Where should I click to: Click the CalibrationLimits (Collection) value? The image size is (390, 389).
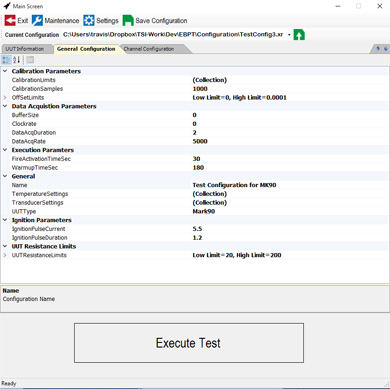click(x=210, y=80)
